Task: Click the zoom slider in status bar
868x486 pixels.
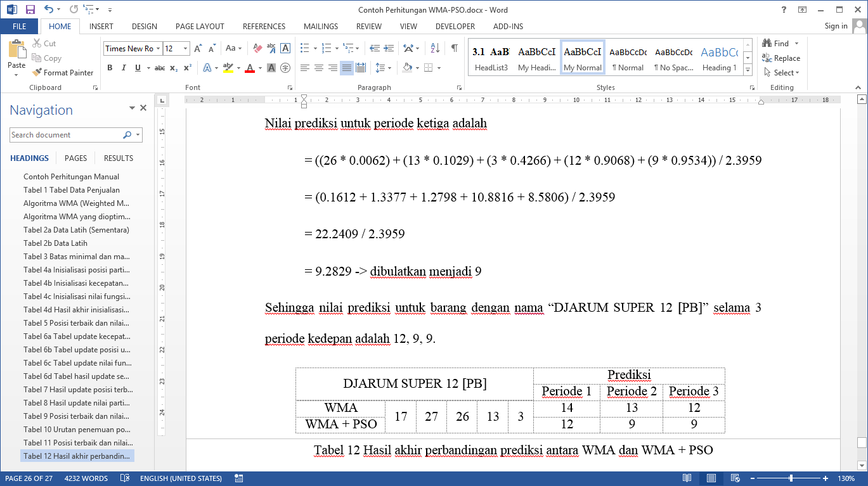Action: tap(791, 478)
